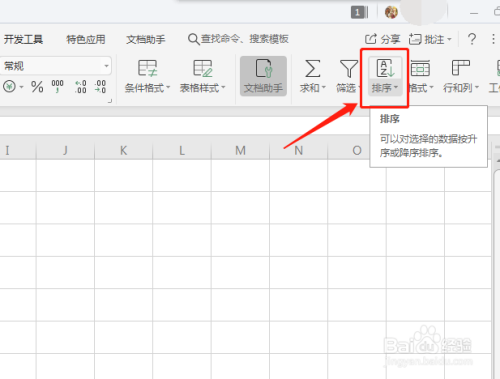
Task: Switch to the 文档助手 tab
Action: point(146,39)
